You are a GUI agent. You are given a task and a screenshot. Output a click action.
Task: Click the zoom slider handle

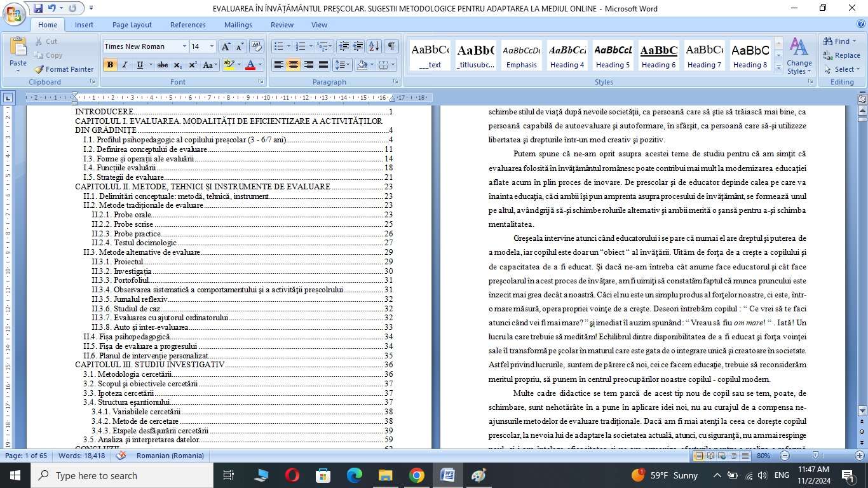tap(815, 456)
